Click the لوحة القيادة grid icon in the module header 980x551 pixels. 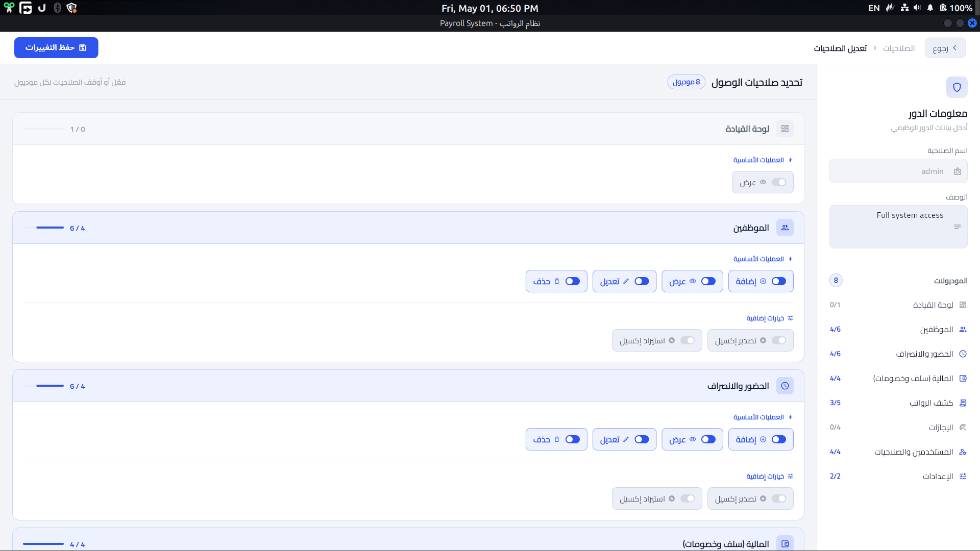coord(785,129)
